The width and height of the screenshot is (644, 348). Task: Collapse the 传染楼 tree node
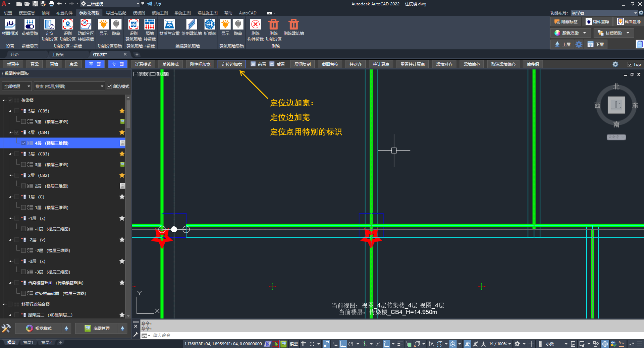tap(4, 100)
